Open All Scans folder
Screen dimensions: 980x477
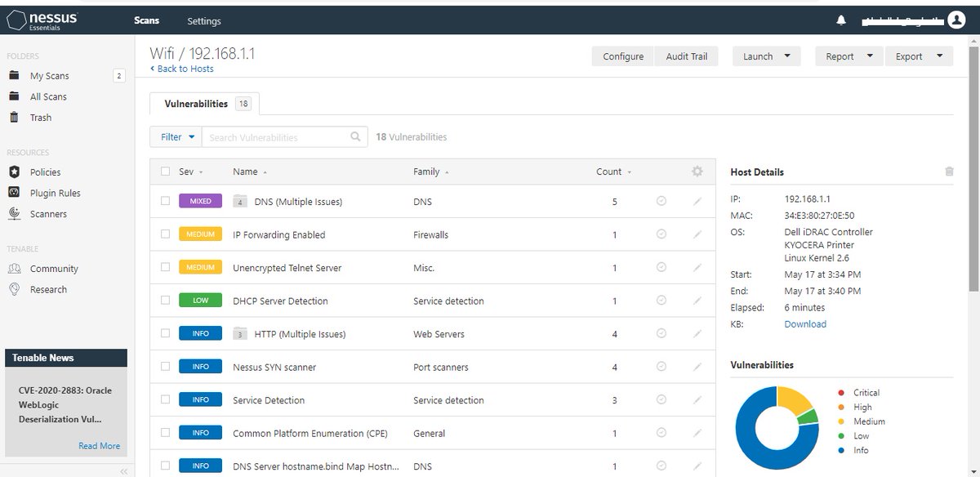[x=48, y=96]
